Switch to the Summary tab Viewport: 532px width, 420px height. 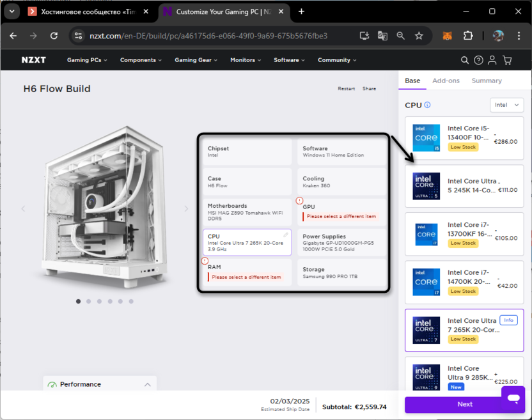point(487,81)
